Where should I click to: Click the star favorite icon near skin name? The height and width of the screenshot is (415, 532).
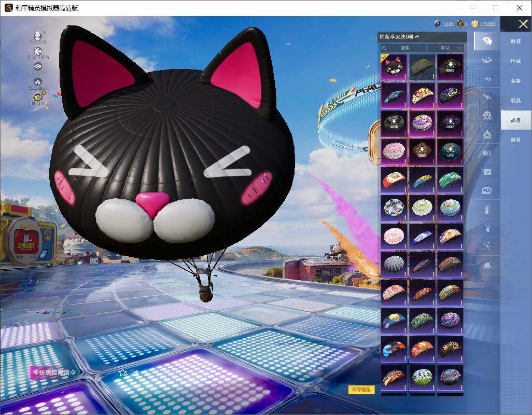pyautogui.click(x=123, y=373)
